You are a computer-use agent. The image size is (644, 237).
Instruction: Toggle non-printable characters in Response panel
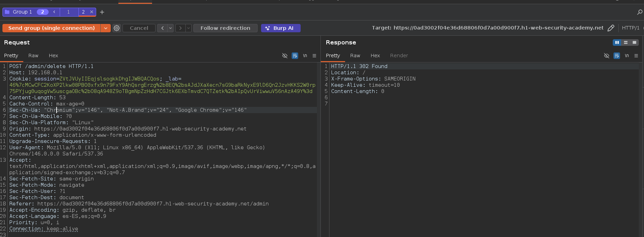[627, 56]
